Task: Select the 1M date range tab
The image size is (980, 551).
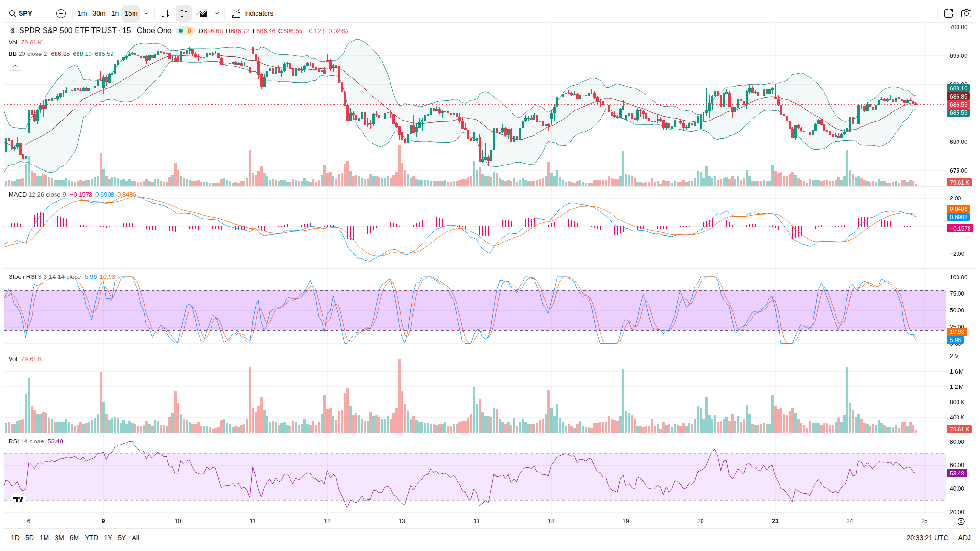Action: click(x=44, y=538)
